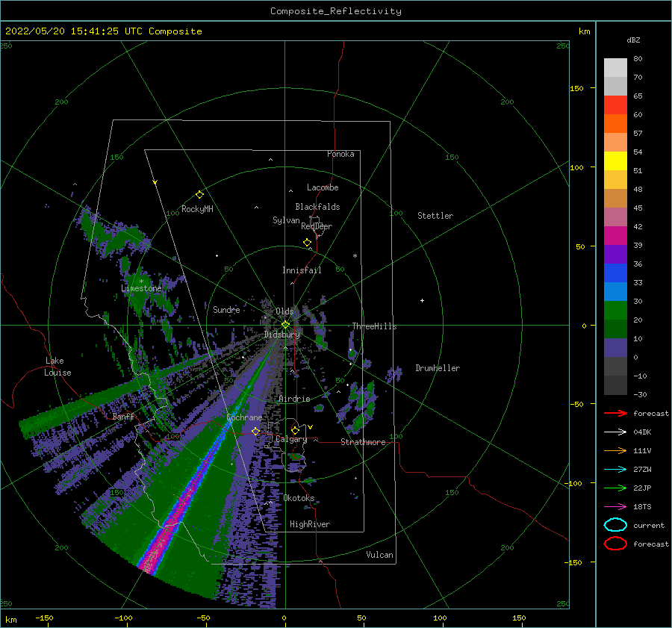Viewport: 672px width, 628px height.
Task: Select the magenta 42-39 dBZ swatch
Action: [615, 236]
